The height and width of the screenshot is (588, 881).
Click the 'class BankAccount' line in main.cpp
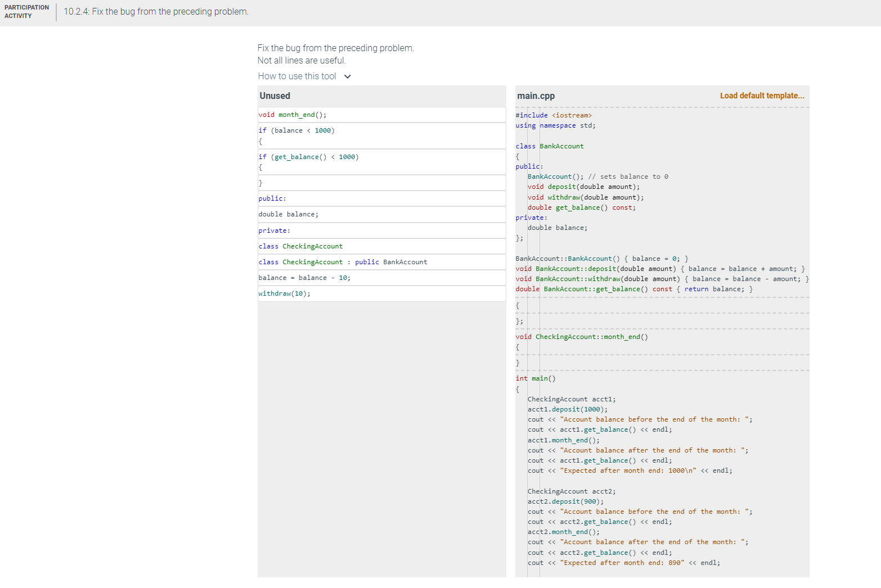550,146
